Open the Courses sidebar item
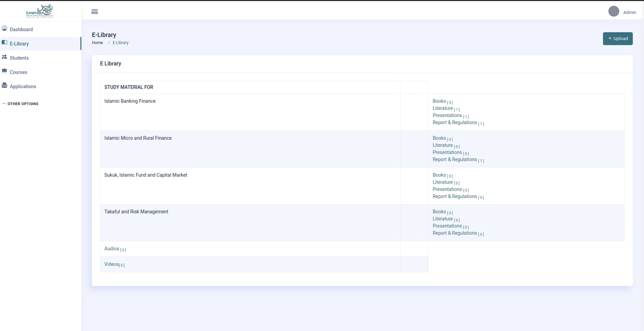The height and width of the screenshot is (331, 644). [x=41, y=72]
